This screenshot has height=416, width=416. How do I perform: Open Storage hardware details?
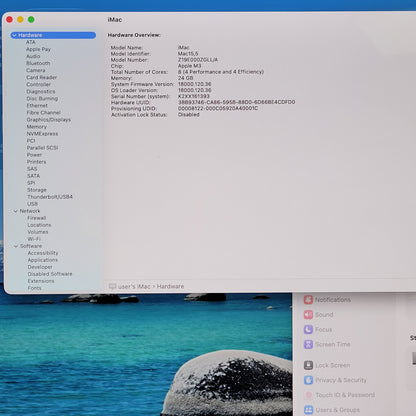(37, 190)
